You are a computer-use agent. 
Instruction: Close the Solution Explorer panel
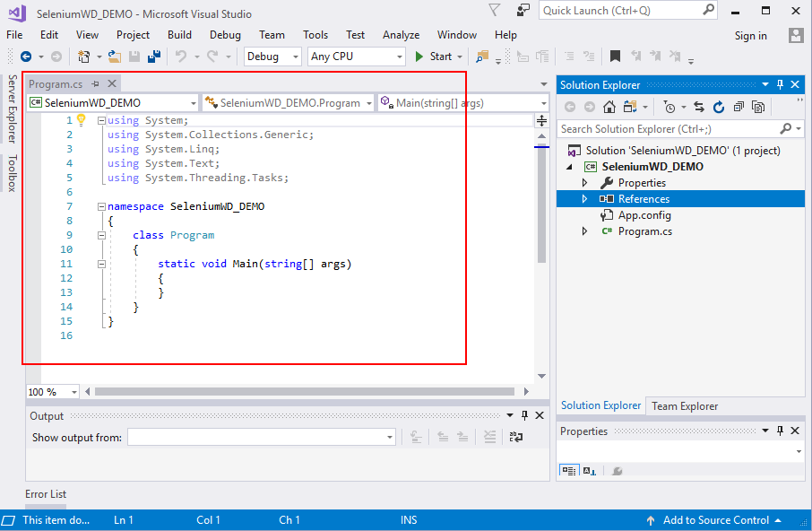tap(796, 84)
